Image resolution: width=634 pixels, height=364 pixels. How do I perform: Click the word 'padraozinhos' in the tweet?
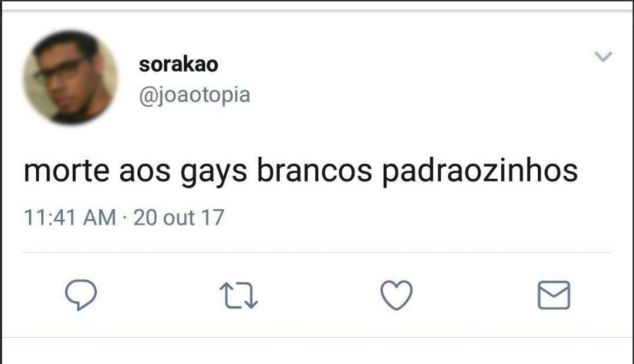tap(480, 172)
